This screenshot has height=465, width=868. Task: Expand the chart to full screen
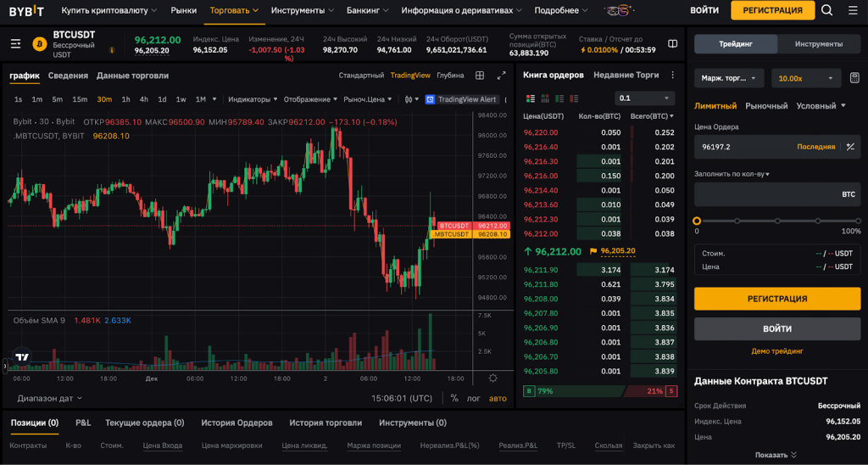pos(502,76)
